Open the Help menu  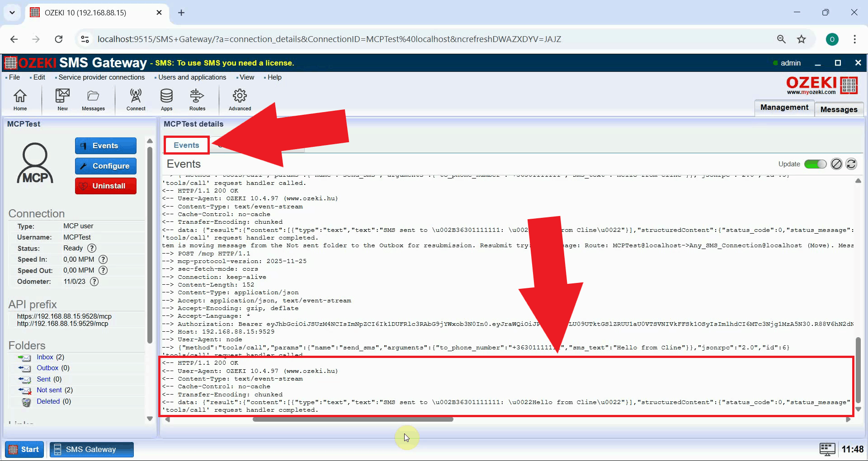pos(274,77)
